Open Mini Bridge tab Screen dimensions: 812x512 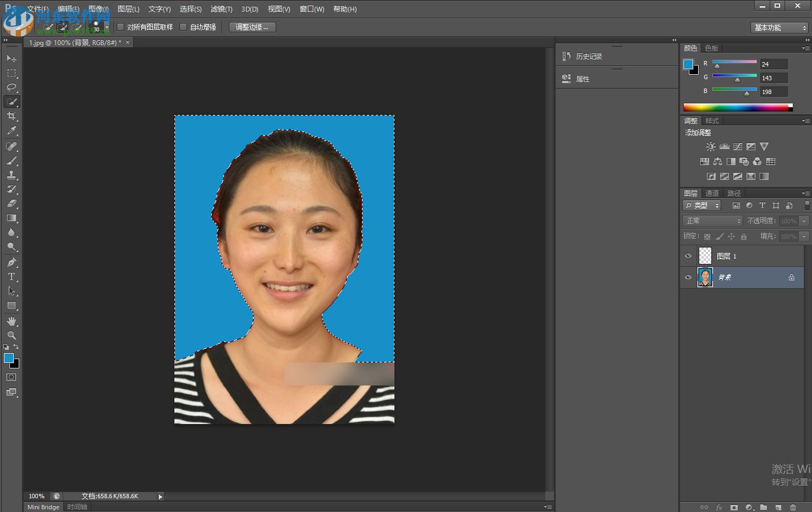[43, 507]
